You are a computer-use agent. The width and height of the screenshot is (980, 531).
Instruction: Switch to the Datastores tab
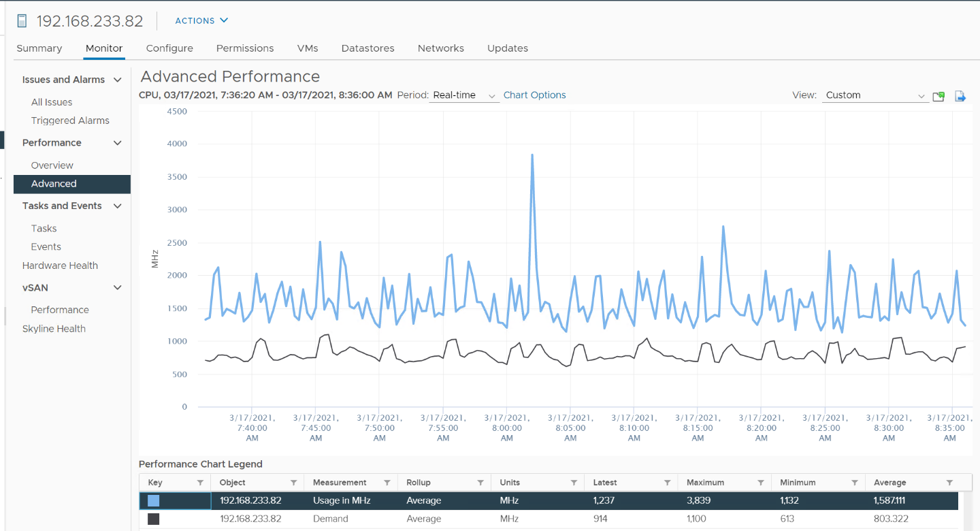tap(367, 48)
